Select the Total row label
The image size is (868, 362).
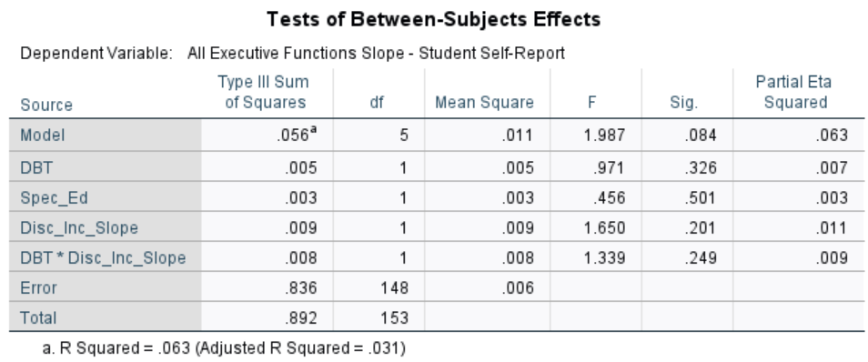(x=38, y=317)
